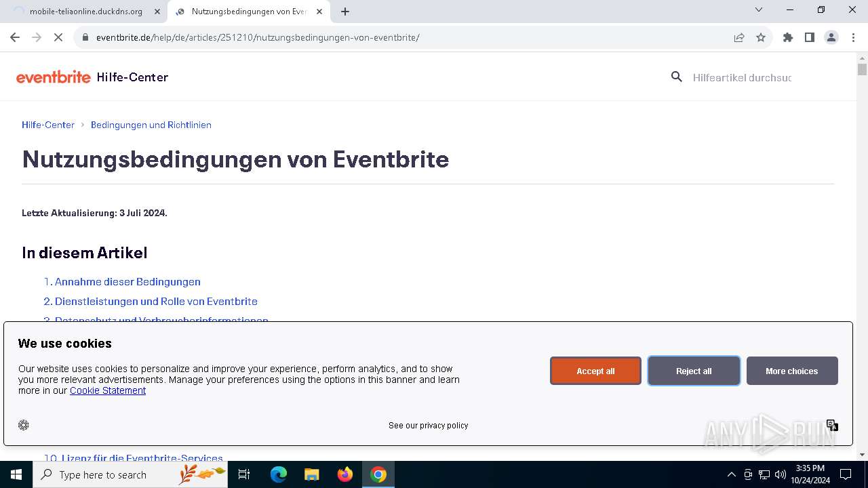The image size is (868, 488).
Task: Reject all cookies
Action: click(694, 371)
